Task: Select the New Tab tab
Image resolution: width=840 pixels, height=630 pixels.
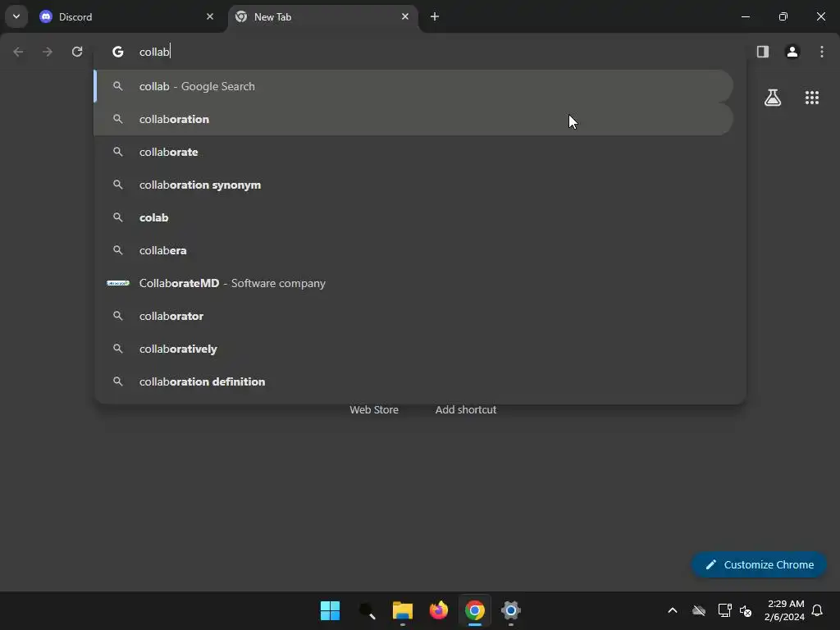Action: (x=323, y=16)
